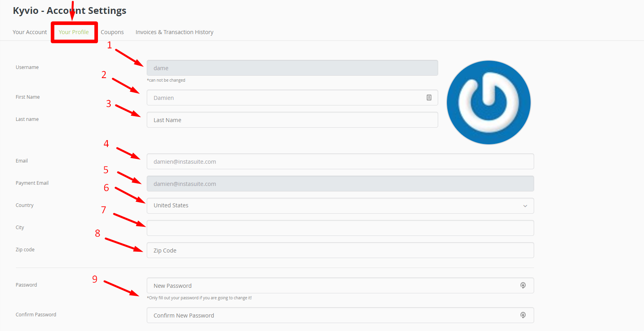Click the 'Last name' field label
The image size is (644, 331).
[x=27, y=119]
